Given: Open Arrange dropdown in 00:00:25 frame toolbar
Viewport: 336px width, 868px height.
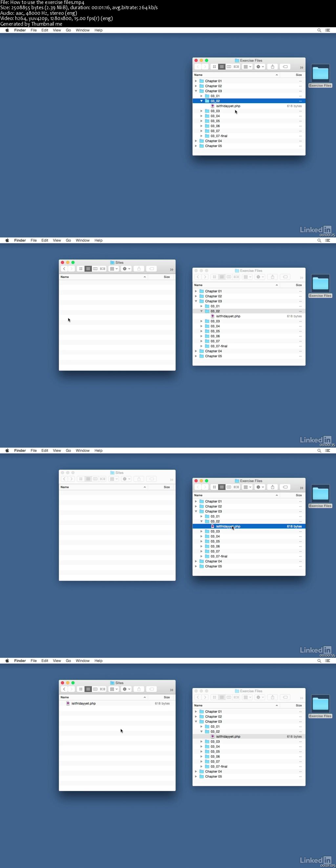Looking at the screenshot, I should coord(247,67).
